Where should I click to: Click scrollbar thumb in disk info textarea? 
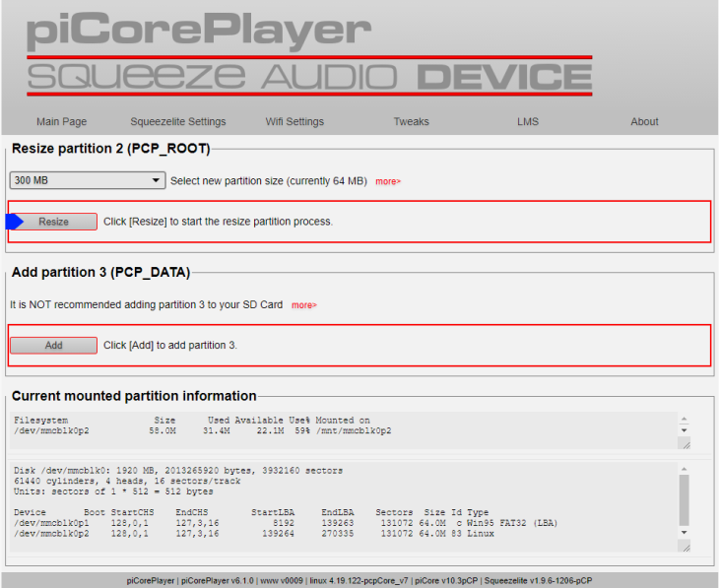685,500
